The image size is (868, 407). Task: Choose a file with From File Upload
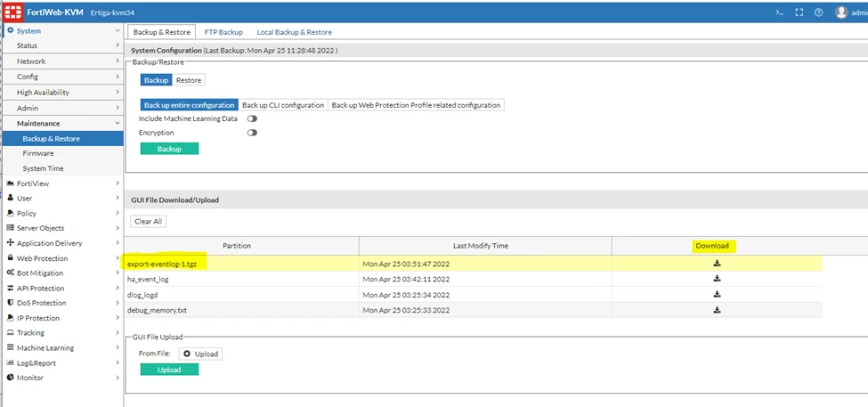(200, 354)
